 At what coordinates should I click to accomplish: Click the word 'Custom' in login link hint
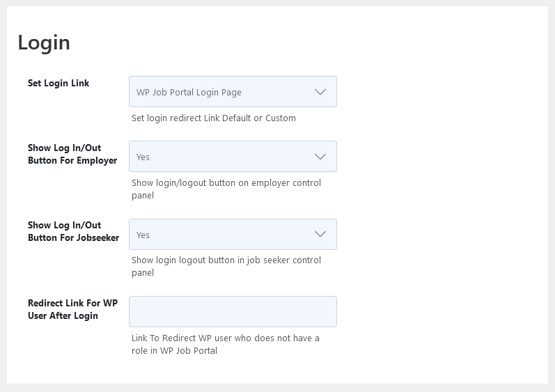tap(281, 118)
